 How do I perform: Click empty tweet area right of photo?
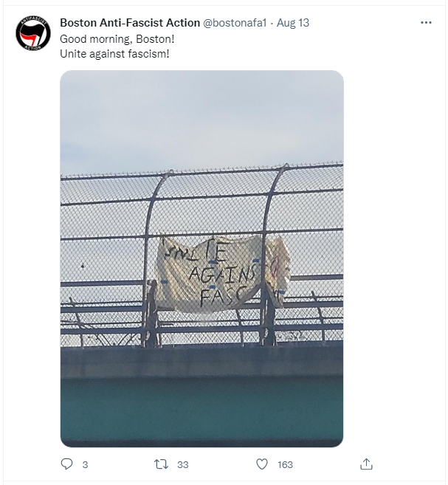click(393, 258)
